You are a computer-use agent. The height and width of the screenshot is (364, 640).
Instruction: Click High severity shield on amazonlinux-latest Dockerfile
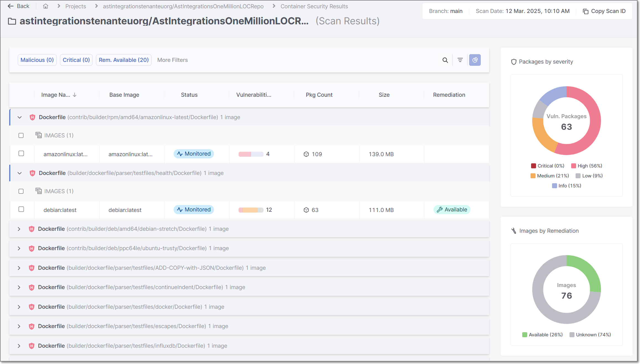click(x=32, y=117)
